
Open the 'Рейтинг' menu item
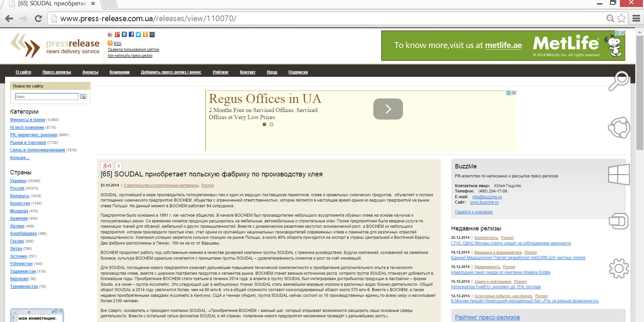click(221, 72)
